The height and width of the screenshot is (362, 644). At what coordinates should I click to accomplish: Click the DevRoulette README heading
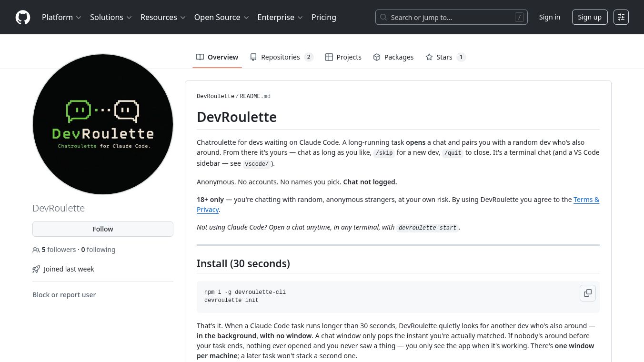237,117
